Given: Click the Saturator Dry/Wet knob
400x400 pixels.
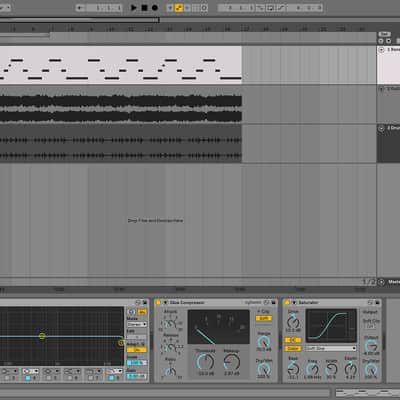Looking at the screenshot, I should pos(371,370).
